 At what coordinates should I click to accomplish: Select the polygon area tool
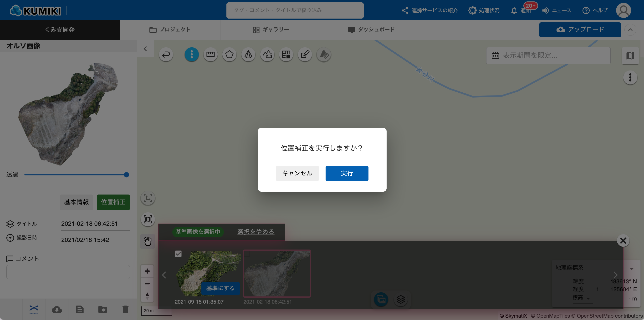[x=229, y=55]
